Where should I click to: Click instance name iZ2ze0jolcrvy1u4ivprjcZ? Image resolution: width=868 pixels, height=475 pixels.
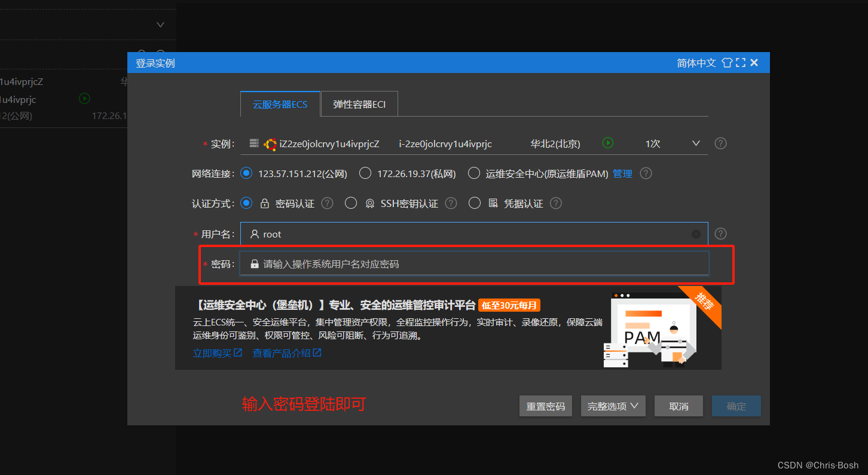[329, 144]
